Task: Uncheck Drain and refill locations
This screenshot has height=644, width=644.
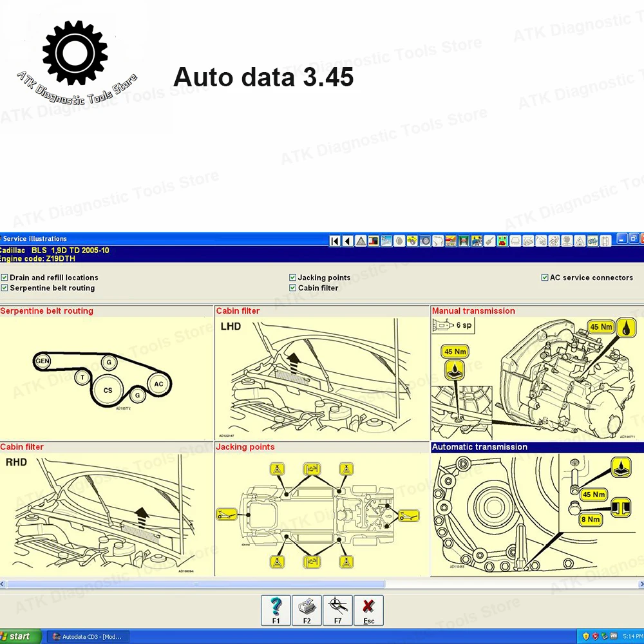Action: point(5,278)
